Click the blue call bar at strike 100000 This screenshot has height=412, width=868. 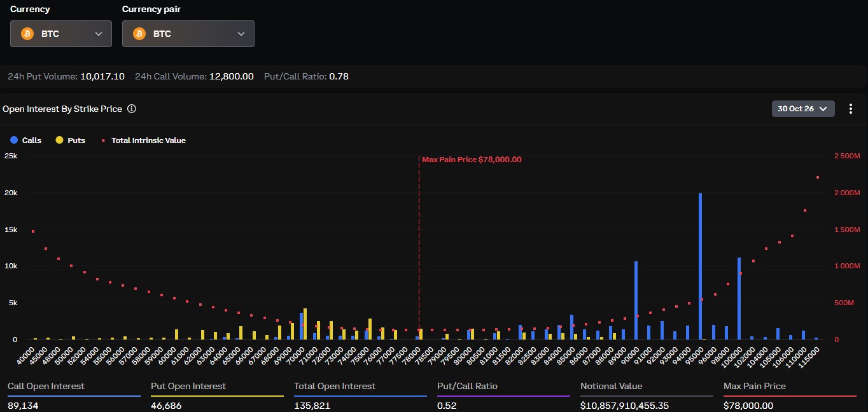(x=739, y=298)
